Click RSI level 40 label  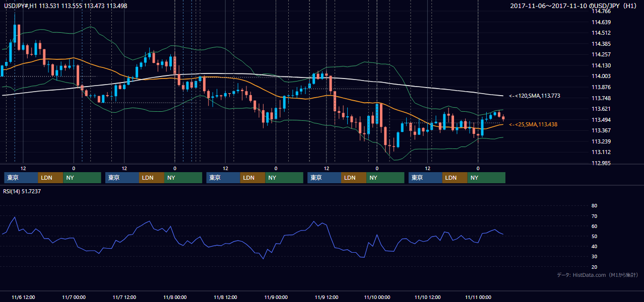[594, 247]
